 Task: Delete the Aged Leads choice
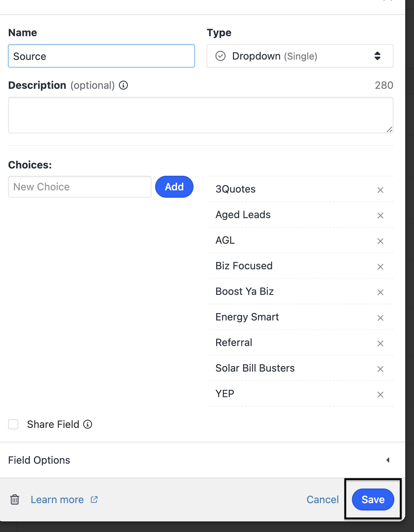tap(380, 216)
